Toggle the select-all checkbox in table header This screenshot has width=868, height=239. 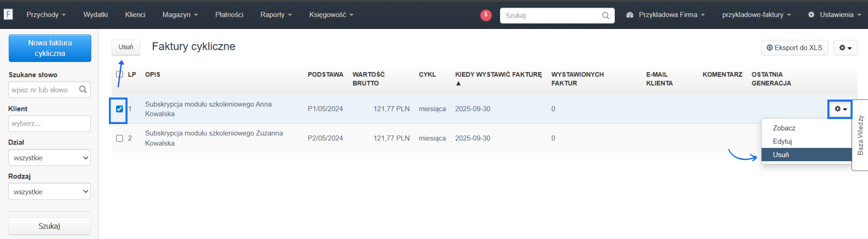click(119, 74)
